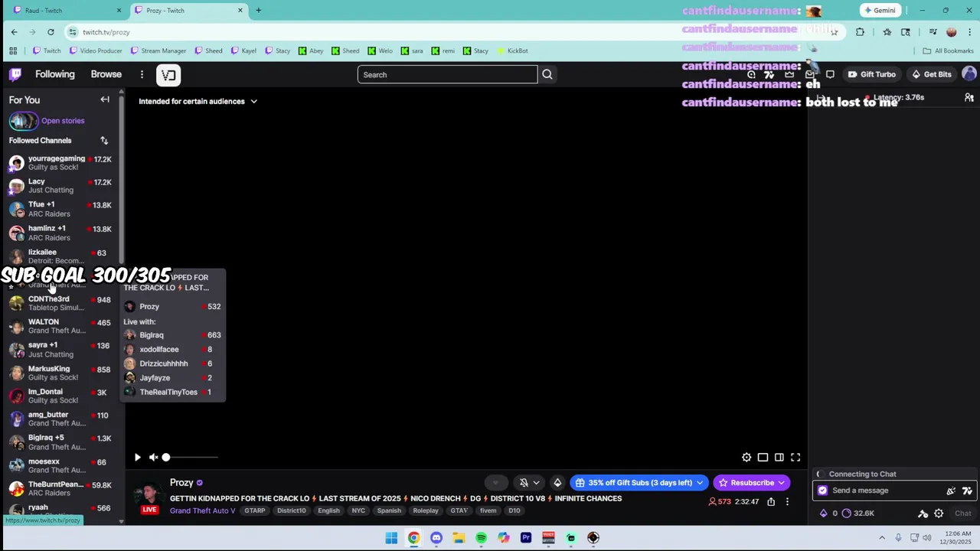The width and height of the screenshot is (980, 551).
Task: Play the Prozy stream
Action: coord(137,458)
